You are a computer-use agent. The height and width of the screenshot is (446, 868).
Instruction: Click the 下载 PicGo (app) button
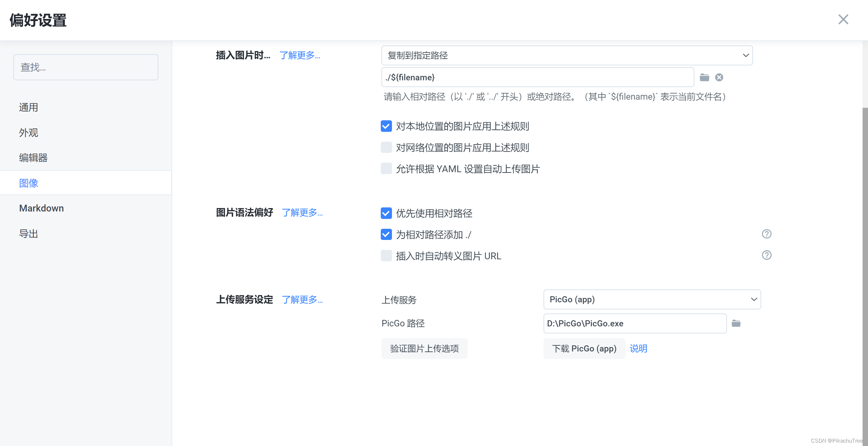point(584,348)
